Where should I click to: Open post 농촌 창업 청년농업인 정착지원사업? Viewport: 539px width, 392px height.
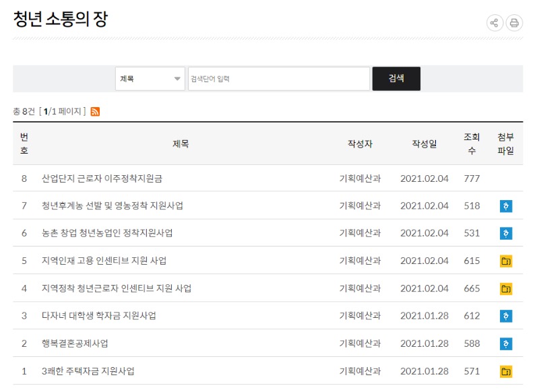(107, 234)
